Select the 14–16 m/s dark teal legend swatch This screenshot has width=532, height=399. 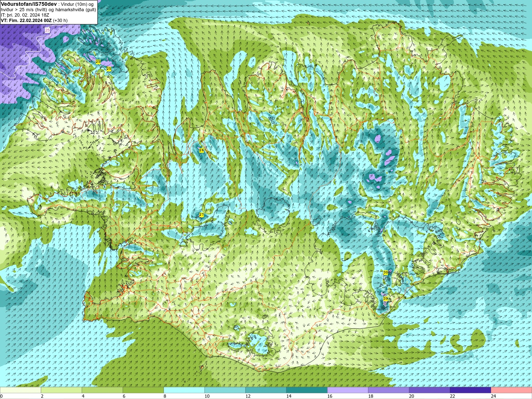tap(307, 390)
